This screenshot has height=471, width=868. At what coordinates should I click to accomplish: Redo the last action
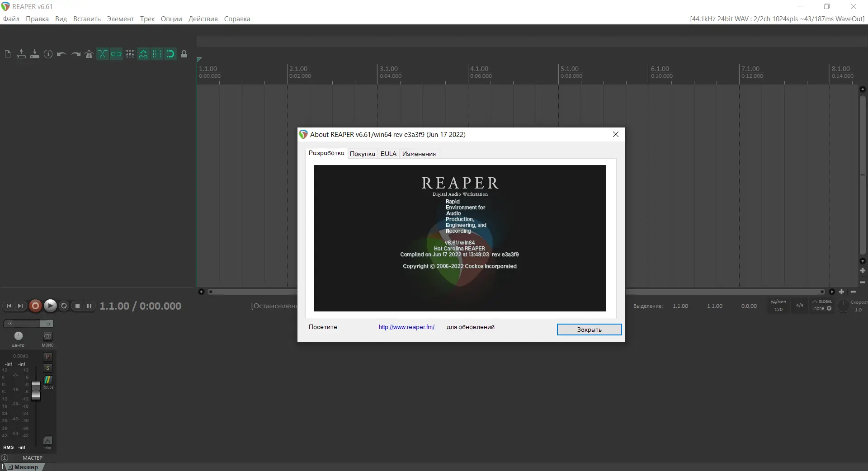click(x=75, y=54)
